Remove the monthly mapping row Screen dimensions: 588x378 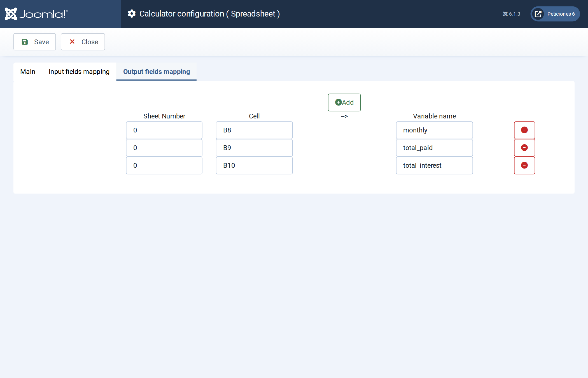[x=524, y=130]
